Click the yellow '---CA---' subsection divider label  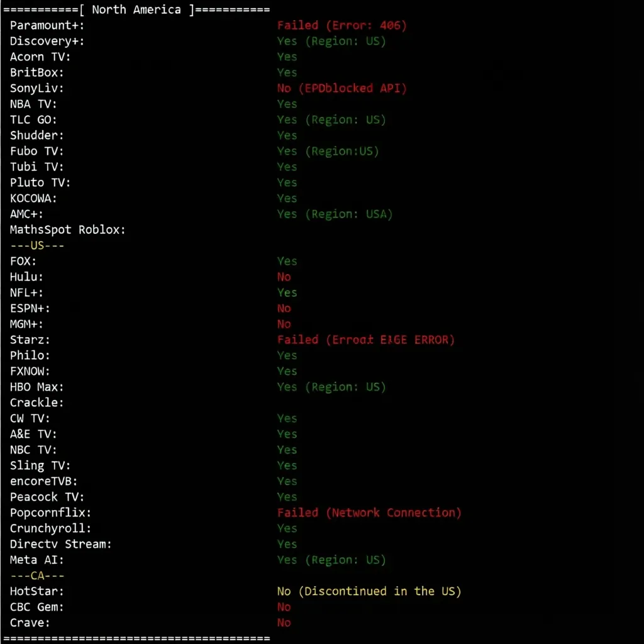[37, 575]
